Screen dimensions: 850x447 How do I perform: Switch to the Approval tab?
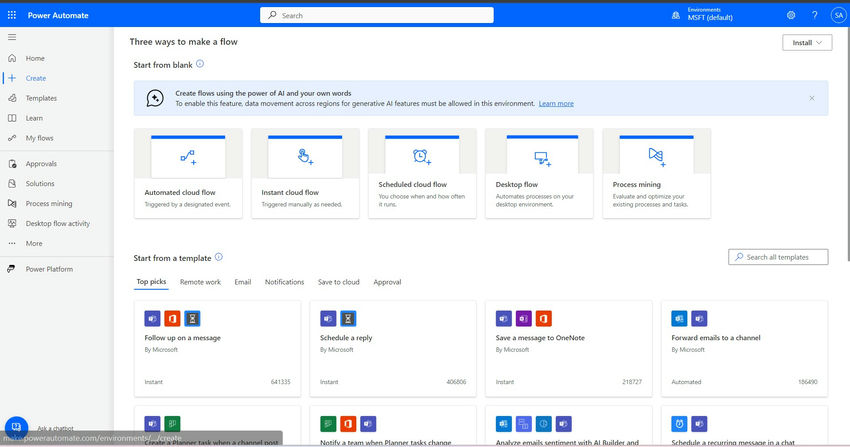(387, 282)
